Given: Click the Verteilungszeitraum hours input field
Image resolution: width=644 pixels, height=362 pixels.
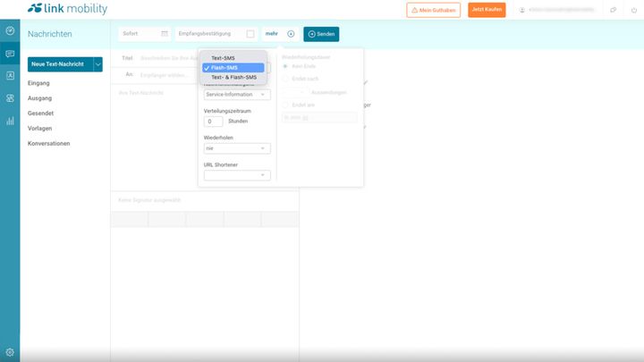Looking at the screenshot, I should pyautogui.click(x=213, y=122).
